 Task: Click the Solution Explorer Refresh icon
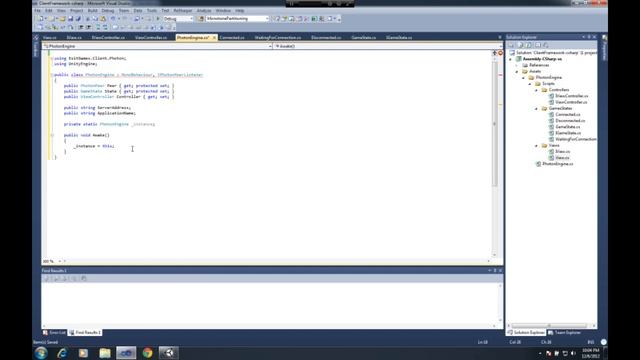click(x=529, y=45)
